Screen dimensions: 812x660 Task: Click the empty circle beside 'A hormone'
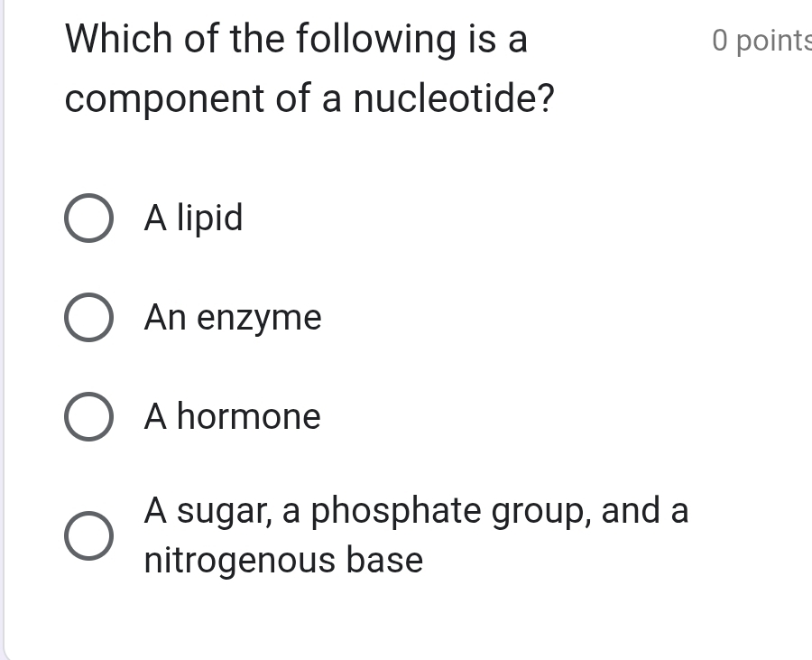(88, 417)
